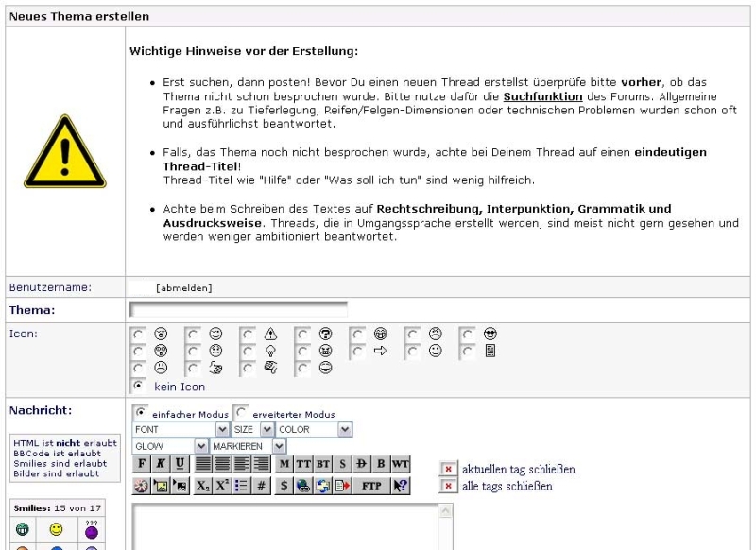Image resolution: width=756 pixels, height=550 pixels.
Task: Click the [abmelden] logout link
Action: pyautogui.click(x=183, y=288)
